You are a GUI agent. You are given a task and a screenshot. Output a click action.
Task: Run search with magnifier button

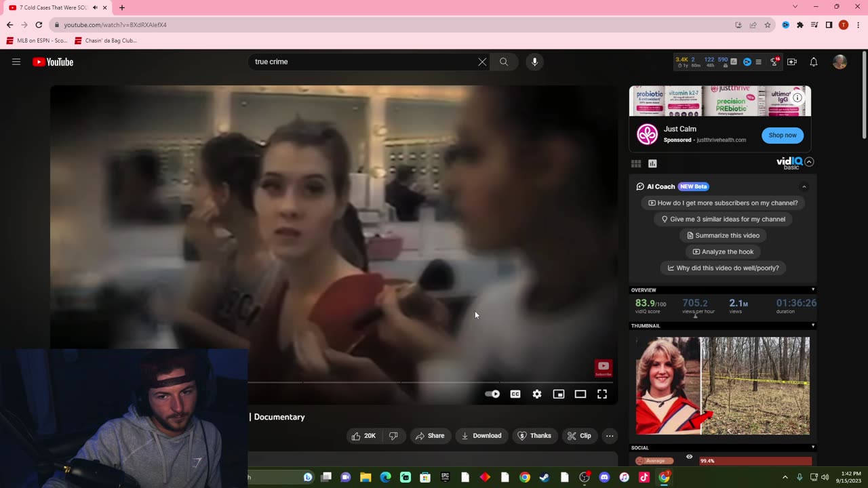tap(504, 62)
